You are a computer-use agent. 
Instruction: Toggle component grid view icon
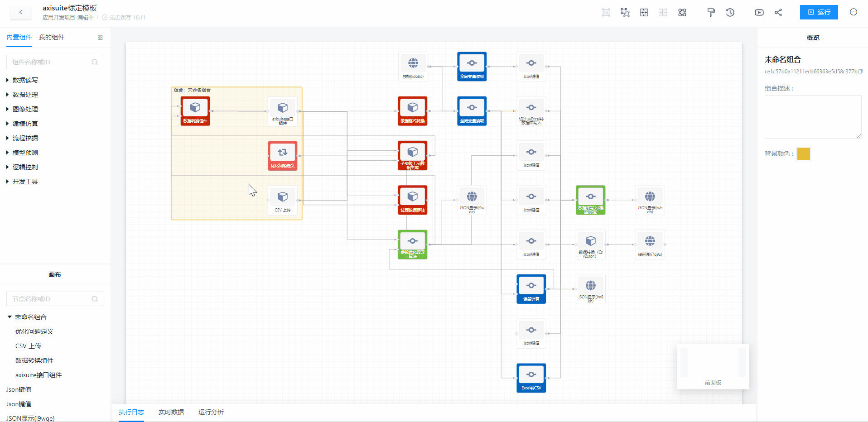click(100, 38)
